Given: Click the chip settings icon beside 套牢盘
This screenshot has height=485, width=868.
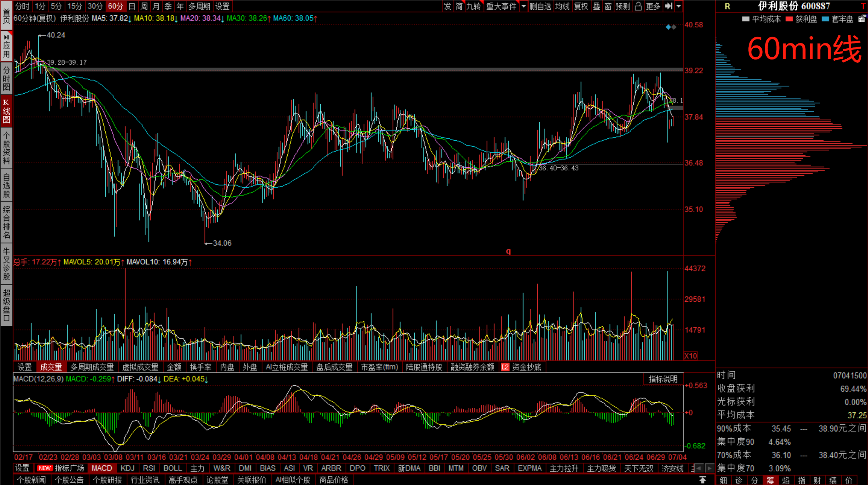Looking at the screenshot, I should [x=862, y=19].
